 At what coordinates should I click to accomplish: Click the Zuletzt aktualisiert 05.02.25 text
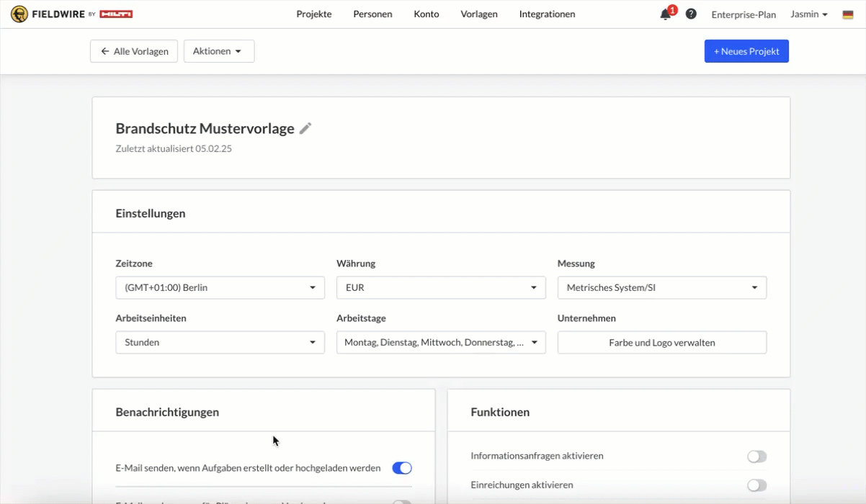point(174,149)
